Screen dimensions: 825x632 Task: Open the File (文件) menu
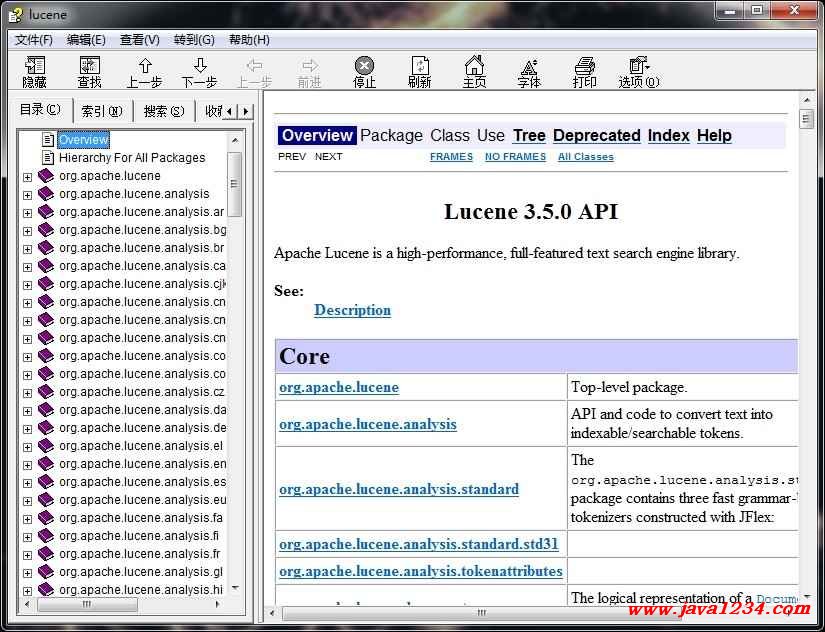pyautogui.click(x=34, y=40)
